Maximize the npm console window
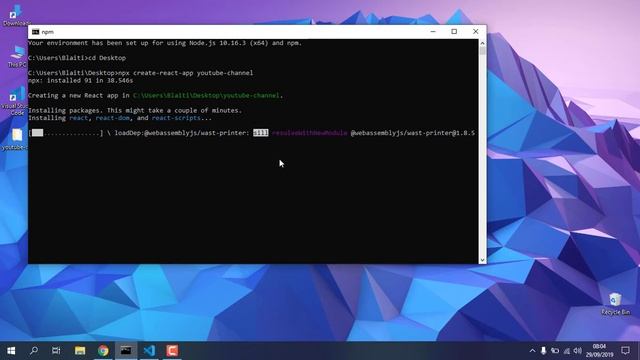 pos(454,31)
